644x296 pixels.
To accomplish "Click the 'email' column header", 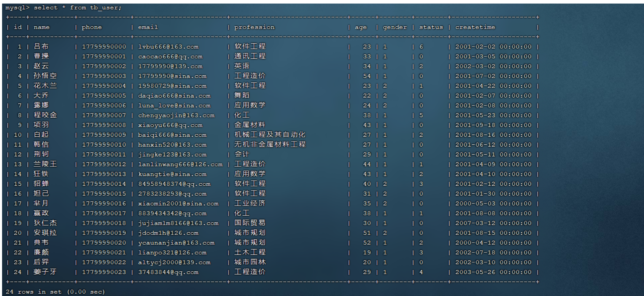I will 148,27.
